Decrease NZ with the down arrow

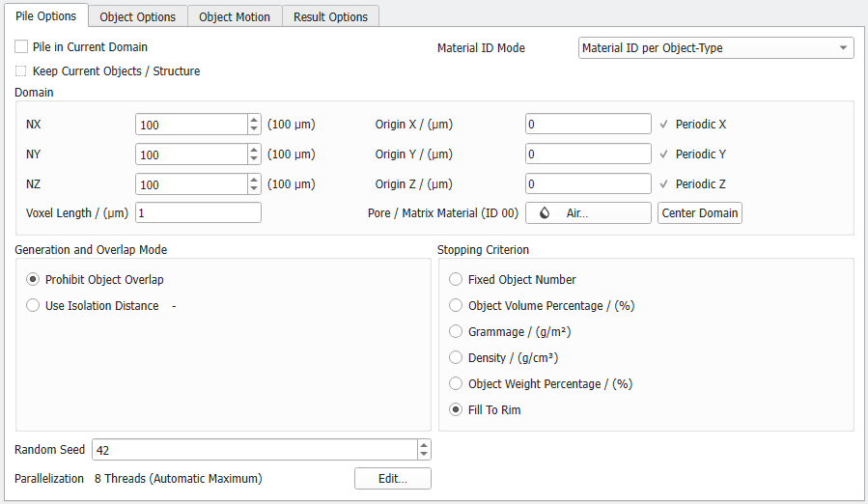point(254,189)
